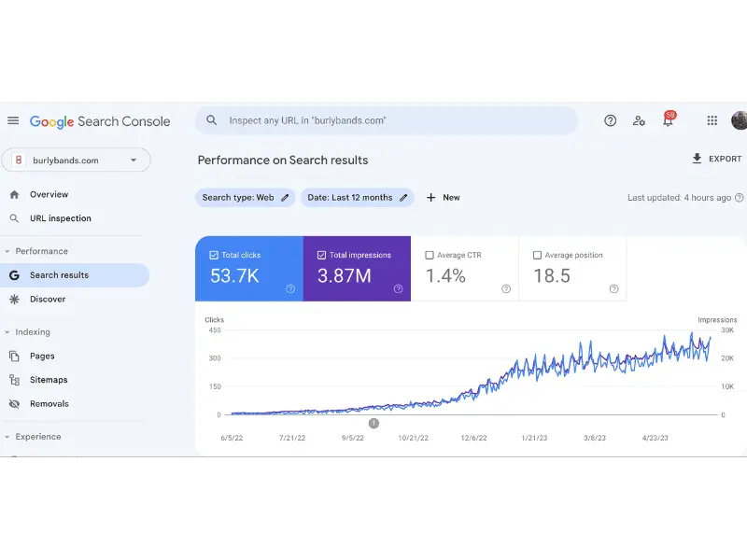Image resolution: width=747 pixels, height=560 pixels.
Task: Open the Overview page
Action: (x=49, y=194)
